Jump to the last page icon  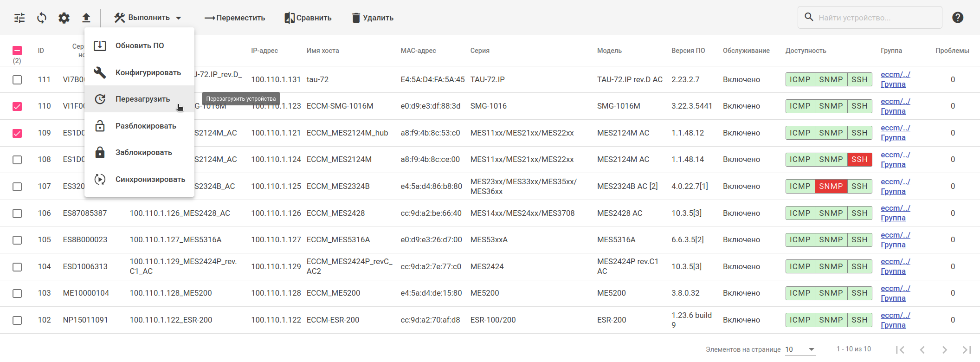point(967,349)
